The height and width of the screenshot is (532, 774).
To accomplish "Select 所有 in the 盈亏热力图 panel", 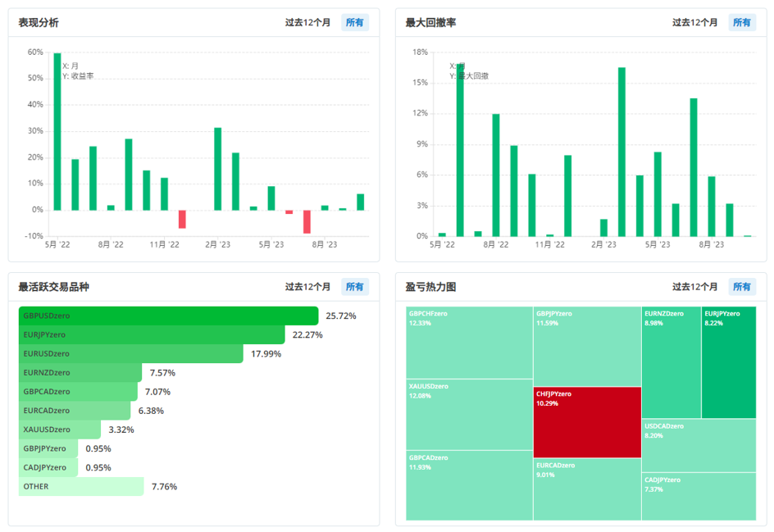I will point(741,287).
